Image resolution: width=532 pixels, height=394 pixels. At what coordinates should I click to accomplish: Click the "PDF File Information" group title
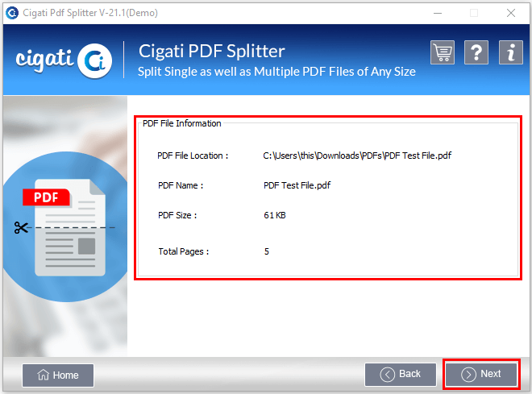pyautogui.click(x=182, y=123)
